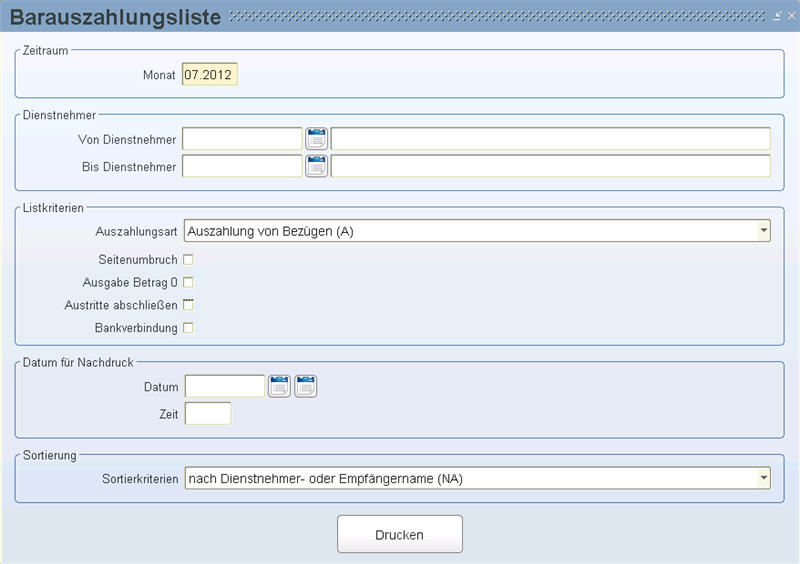Click the Drucken button
The height and width of the screenshot is (564, 800).
click(x=399, y=534)
